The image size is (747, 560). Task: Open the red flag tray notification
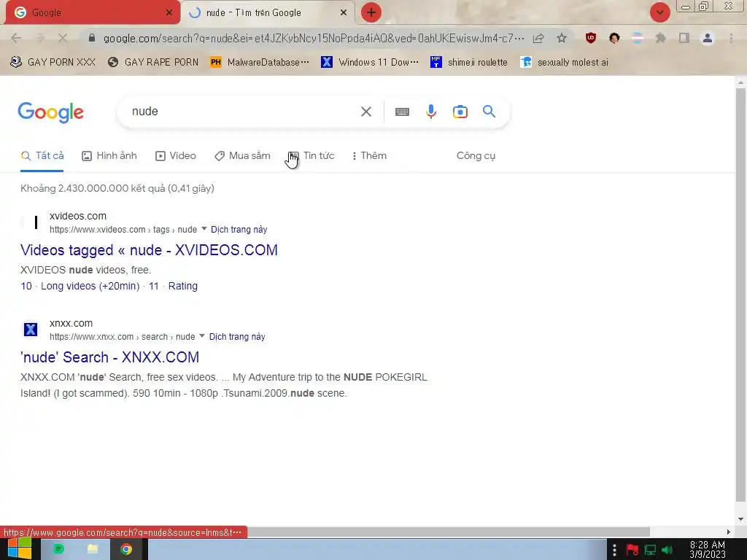click(x=632, y=550)
